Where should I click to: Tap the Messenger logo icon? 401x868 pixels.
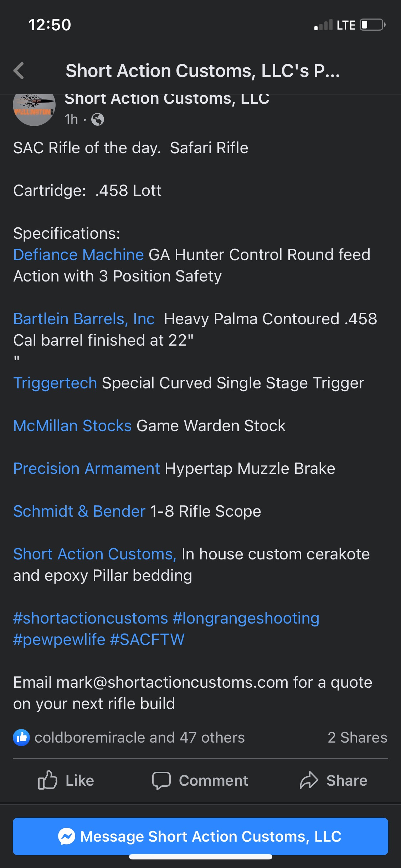[67, 836]
